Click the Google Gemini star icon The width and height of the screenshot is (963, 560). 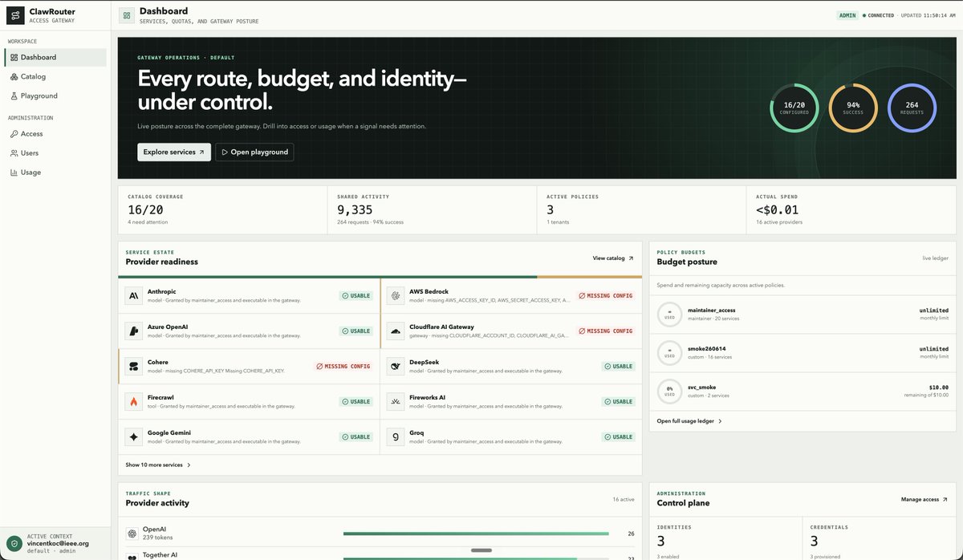tap(133, 437)
